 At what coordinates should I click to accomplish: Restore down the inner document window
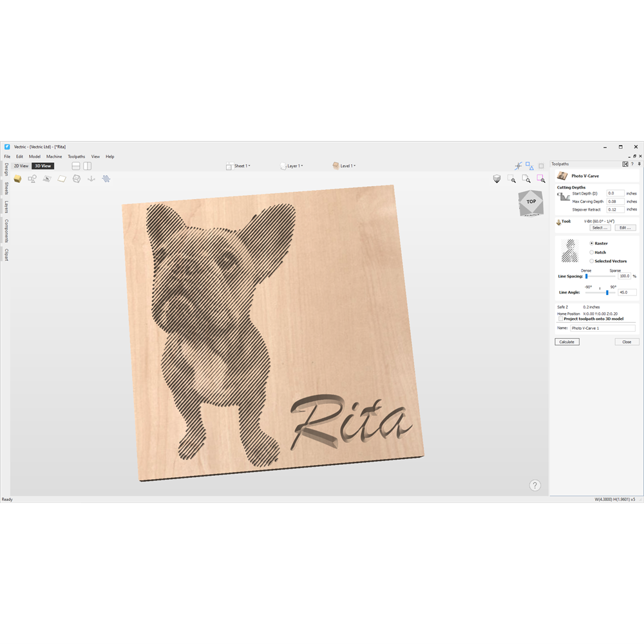pos(634,156)
